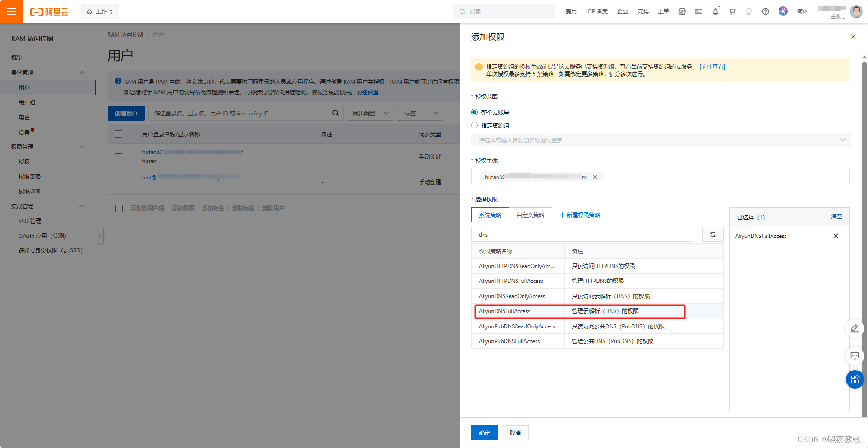
Task: Open the hutao user login name link
Action: point(193,152)
